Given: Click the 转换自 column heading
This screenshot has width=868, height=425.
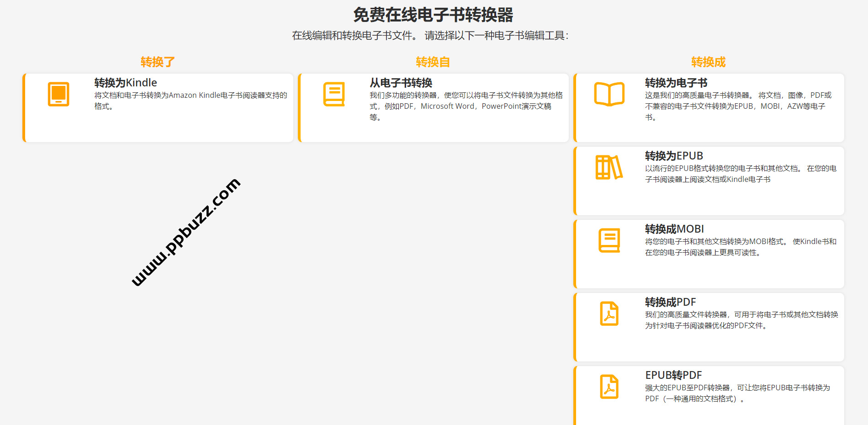Looking at the screenshot, I should tap(433, 62).
